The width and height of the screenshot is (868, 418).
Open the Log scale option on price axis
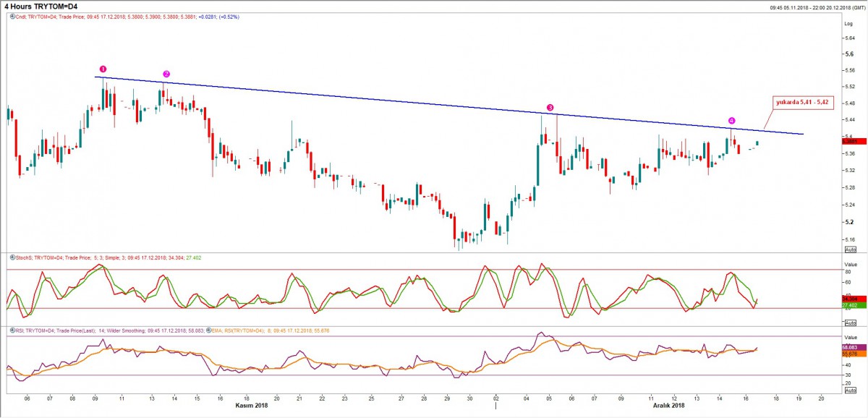[x=849, y=24]
